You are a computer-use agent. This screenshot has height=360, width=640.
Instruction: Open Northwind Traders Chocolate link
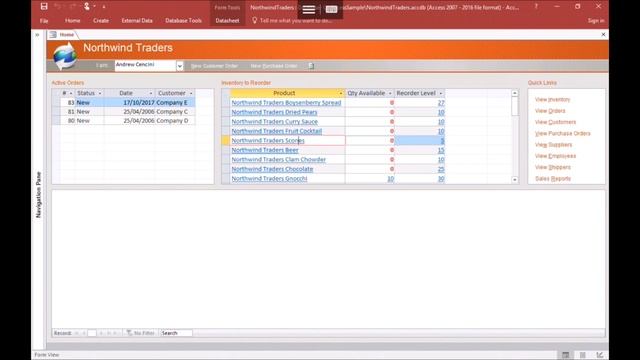tap(272, 169)
